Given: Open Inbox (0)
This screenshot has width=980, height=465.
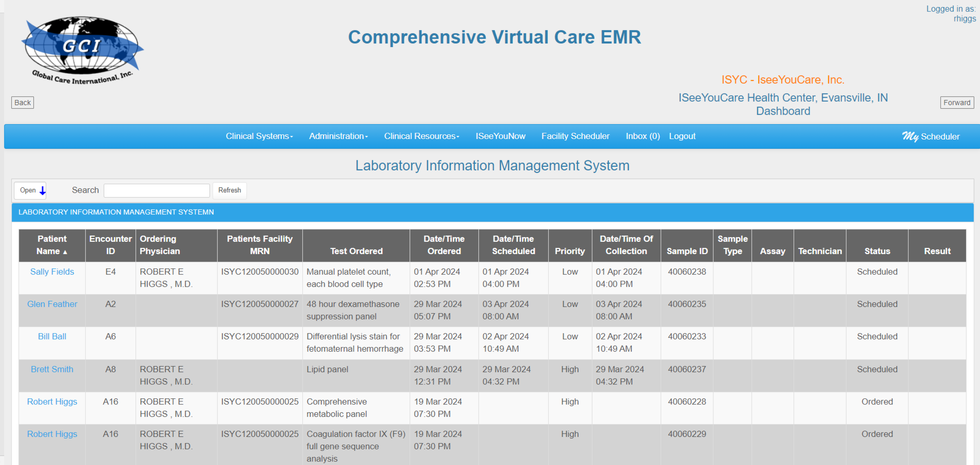Looking at the screenshot, I should point(643,136).
